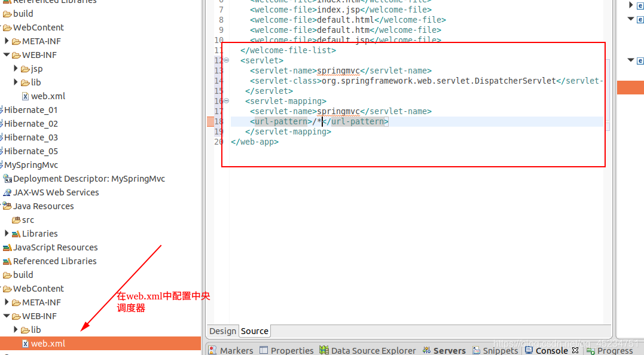Switch to the Design tab
Screen dimensions: 644x355
(222, 331)
